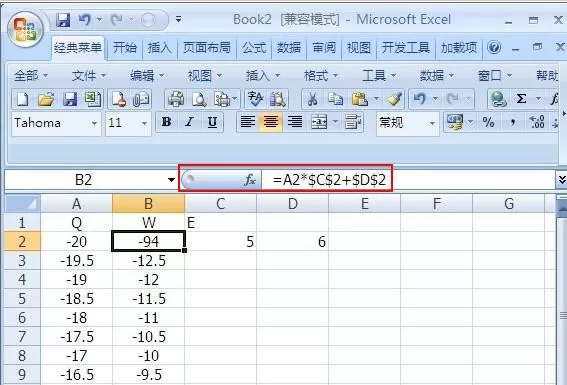567x385 pixels.
Task: Click the Paste clipboard icon
Action: (359, 99)
